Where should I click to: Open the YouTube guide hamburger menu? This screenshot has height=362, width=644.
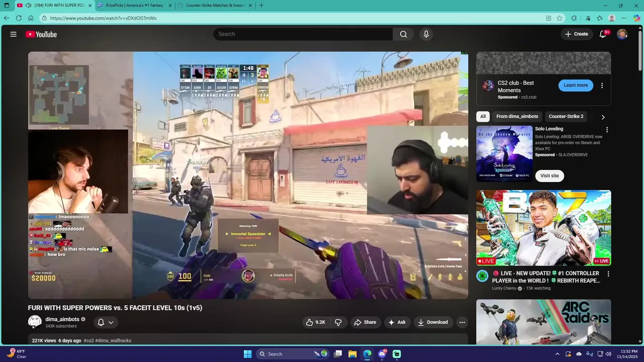pos(14,34)
